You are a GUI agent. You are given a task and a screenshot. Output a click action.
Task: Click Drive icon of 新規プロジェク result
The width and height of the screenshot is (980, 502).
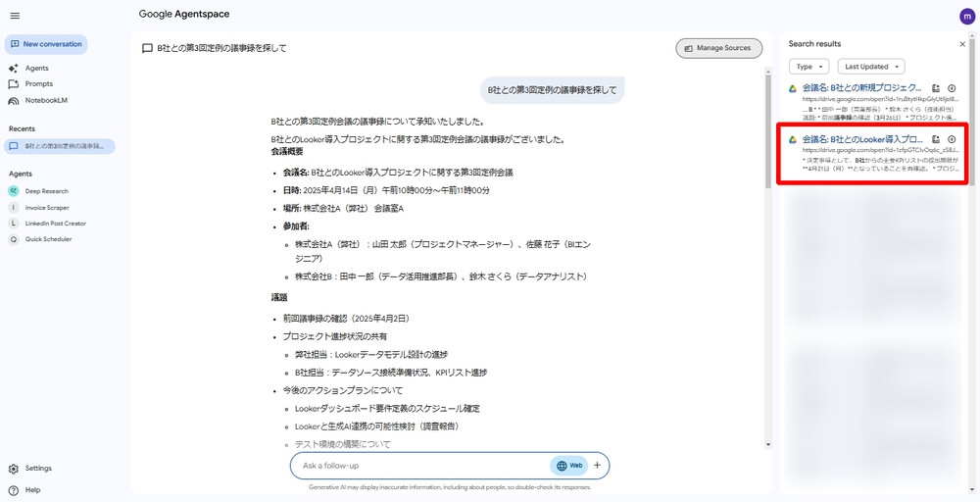click(792, 88)
